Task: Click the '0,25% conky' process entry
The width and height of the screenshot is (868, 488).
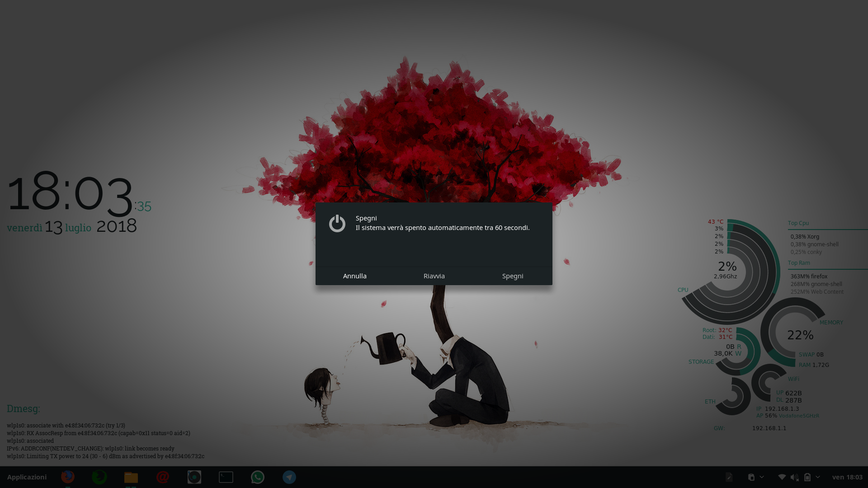Action: tap(806, 252)
